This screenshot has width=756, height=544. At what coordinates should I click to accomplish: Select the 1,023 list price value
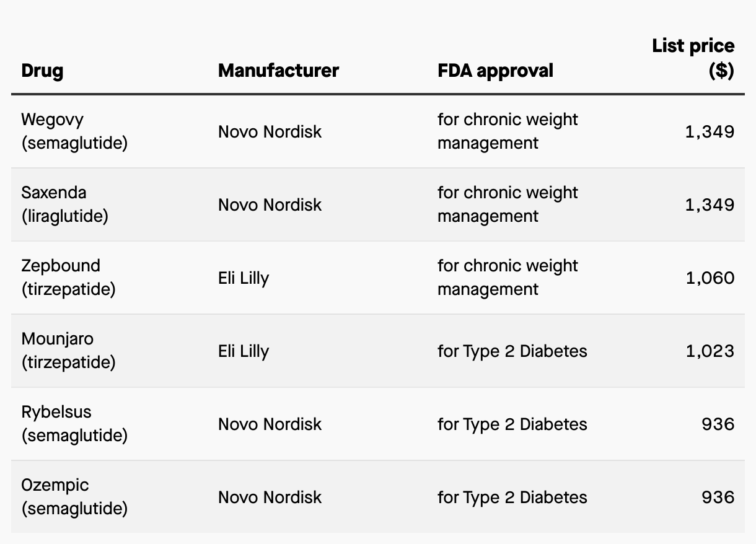coord(710,351)
